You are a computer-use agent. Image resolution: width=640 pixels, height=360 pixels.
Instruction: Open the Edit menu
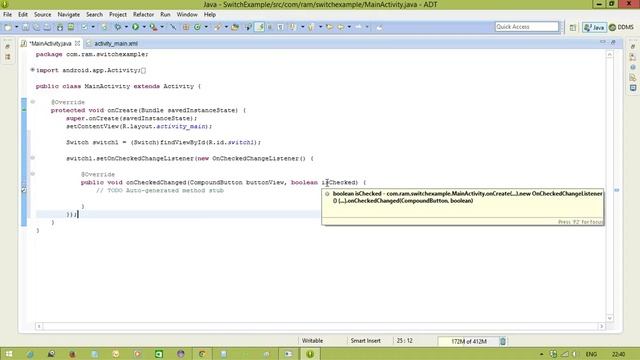click(x=23, y=14)
